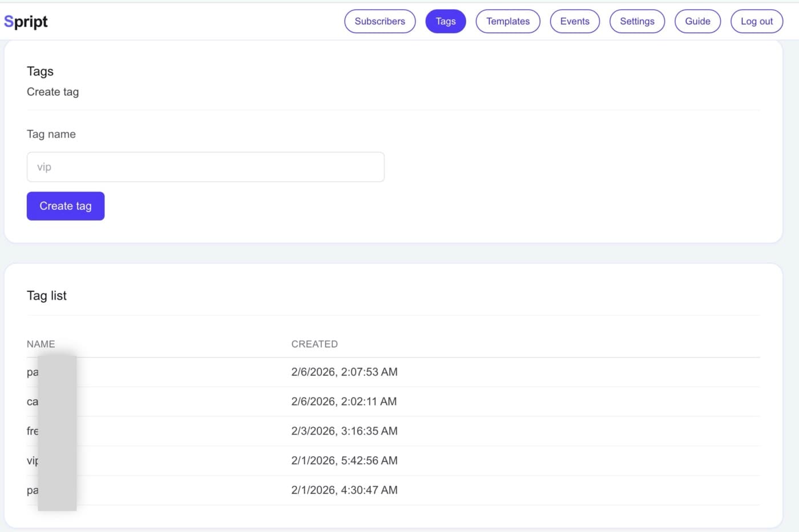Click the NAME column header
The image size is (799, 532).
pos(41,344)
